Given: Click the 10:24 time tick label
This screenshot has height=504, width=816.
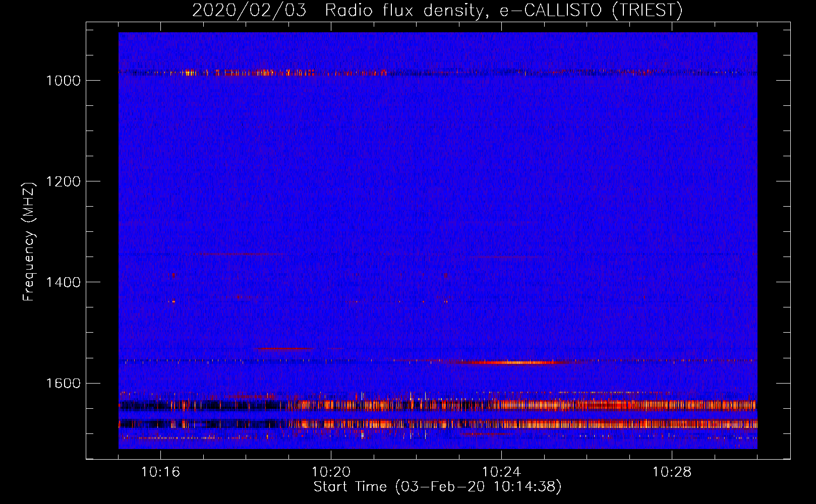Looking at the screenshot, I should click(x=501, y=472).
